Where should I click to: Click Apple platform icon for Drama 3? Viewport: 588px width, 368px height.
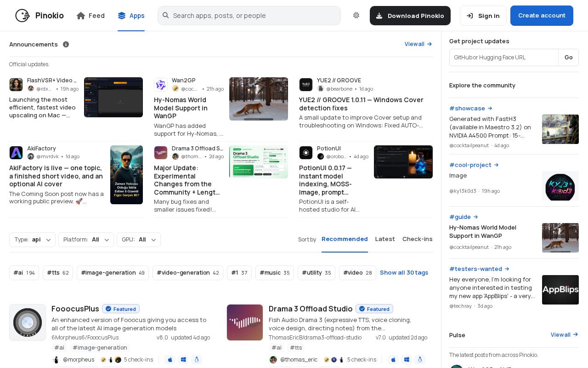(393, 360)
